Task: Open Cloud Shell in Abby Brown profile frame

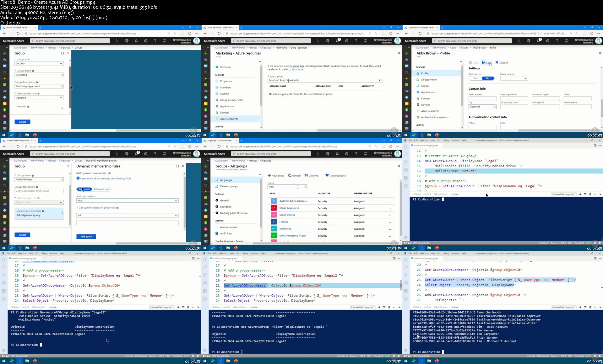Action: 519,41
